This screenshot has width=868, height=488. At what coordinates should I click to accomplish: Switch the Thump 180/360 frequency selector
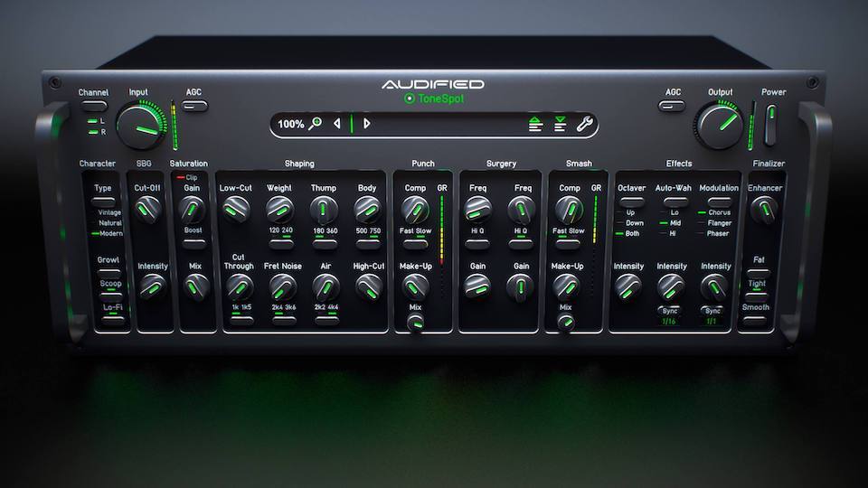click(x=325, y=243)
